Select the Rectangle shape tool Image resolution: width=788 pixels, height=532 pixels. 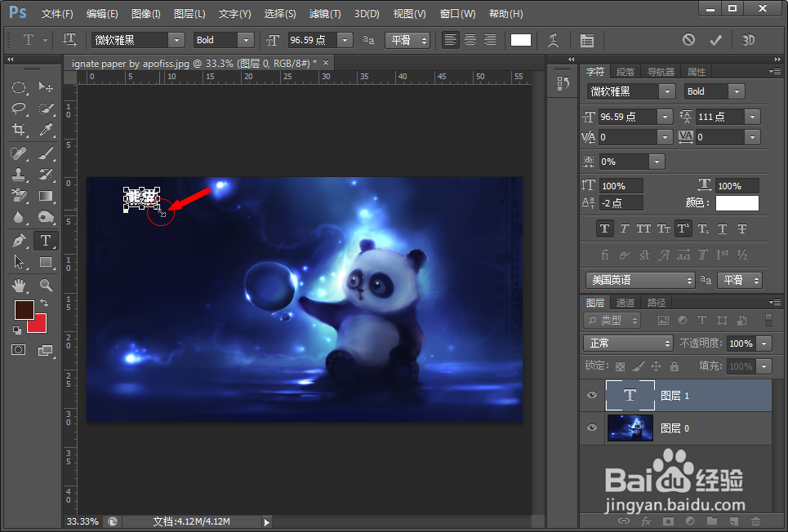click(46, 262)
